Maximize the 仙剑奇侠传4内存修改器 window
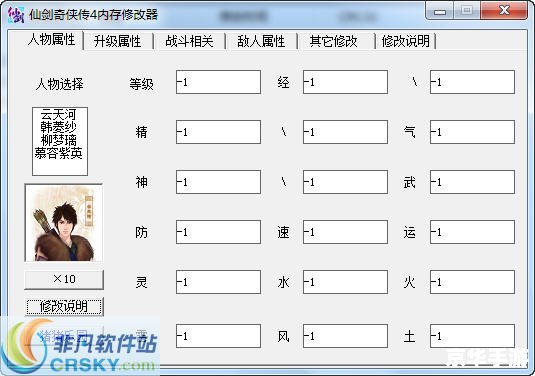Image resolution: width=535 pixels, height=376 pixels. (467, 11)
